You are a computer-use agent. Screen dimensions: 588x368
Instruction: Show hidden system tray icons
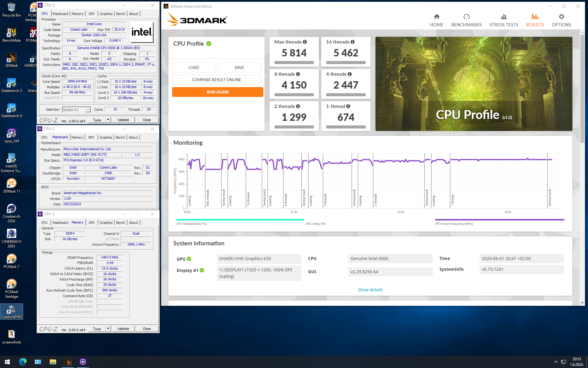[556, 362]
